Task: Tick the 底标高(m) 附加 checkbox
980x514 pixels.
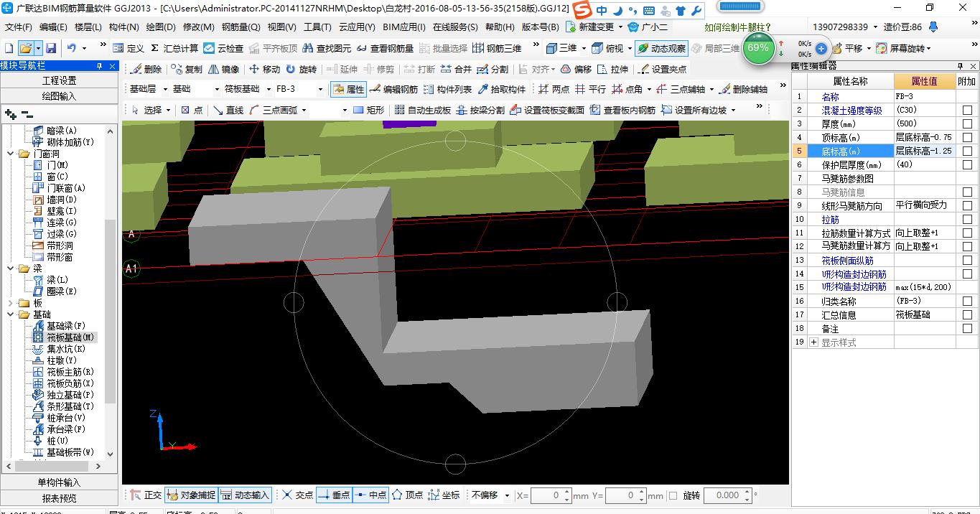Action: click(x=967, y=151)
